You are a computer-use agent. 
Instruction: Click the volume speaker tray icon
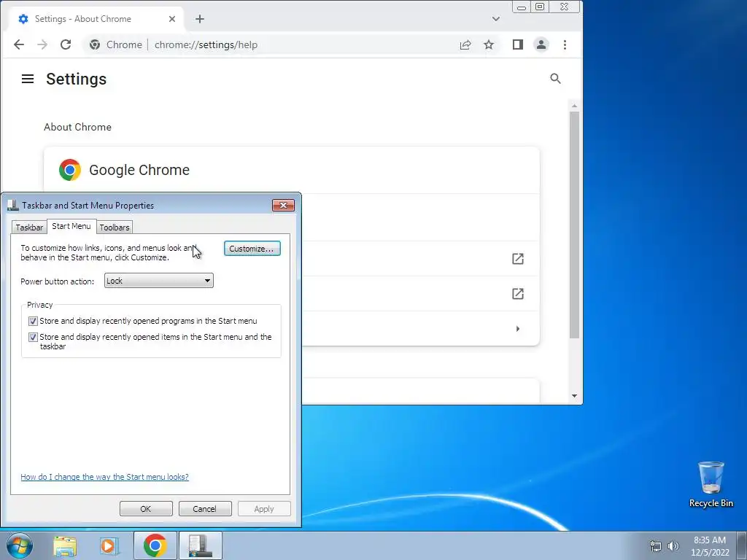[x=673, y=546]
